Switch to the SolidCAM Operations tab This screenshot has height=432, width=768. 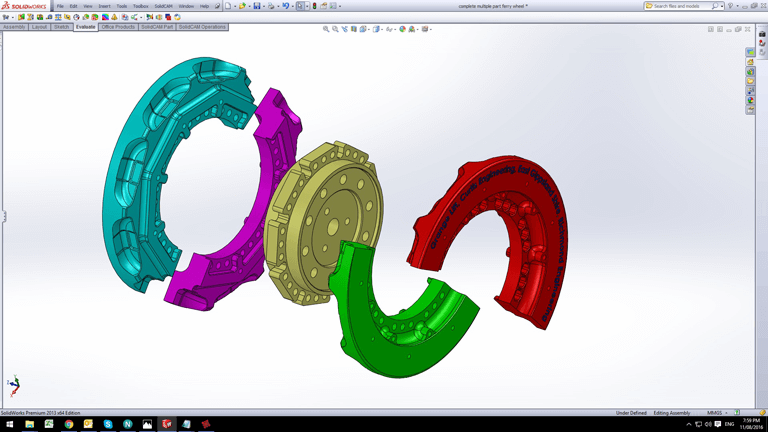point(202,27)
